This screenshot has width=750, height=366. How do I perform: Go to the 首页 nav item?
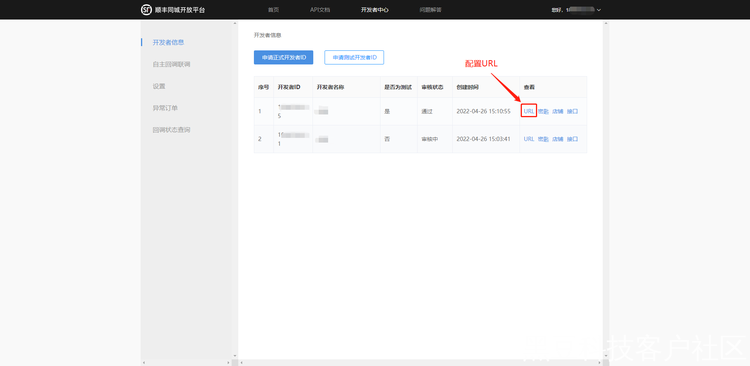[273, 10]
